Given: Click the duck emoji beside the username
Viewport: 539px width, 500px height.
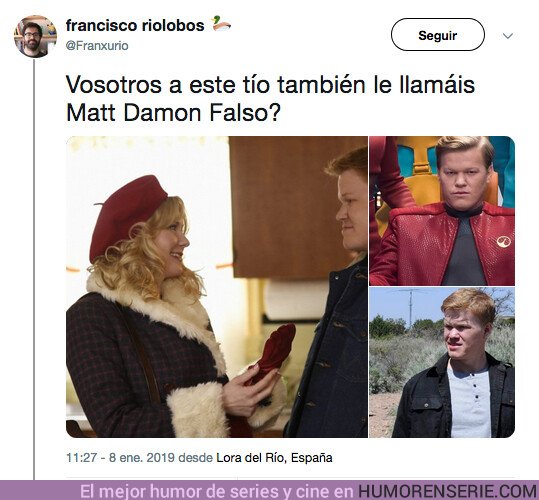Looking at the screenshot, I should (221, 24).
